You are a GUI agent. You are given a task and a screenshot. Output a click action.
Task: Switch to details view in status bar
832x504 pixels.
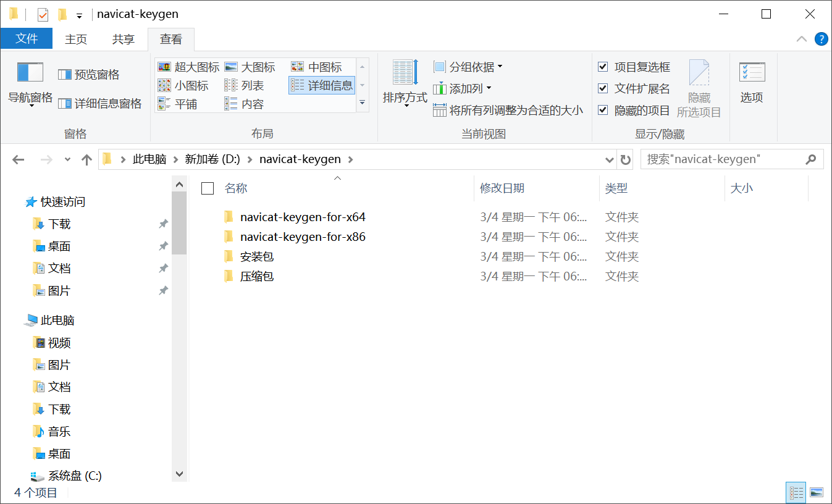coord(796,492)
